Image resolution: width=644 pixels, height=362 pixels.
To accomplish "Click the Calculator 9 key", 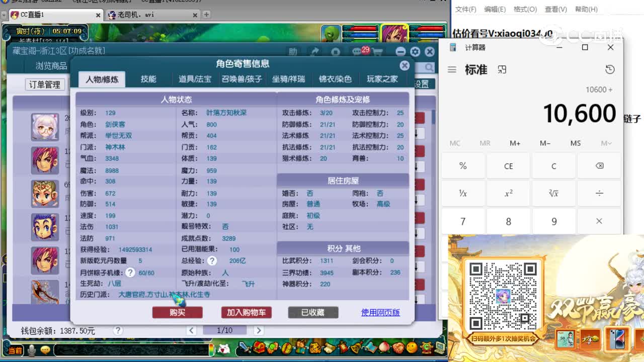I will click(554, 221).
